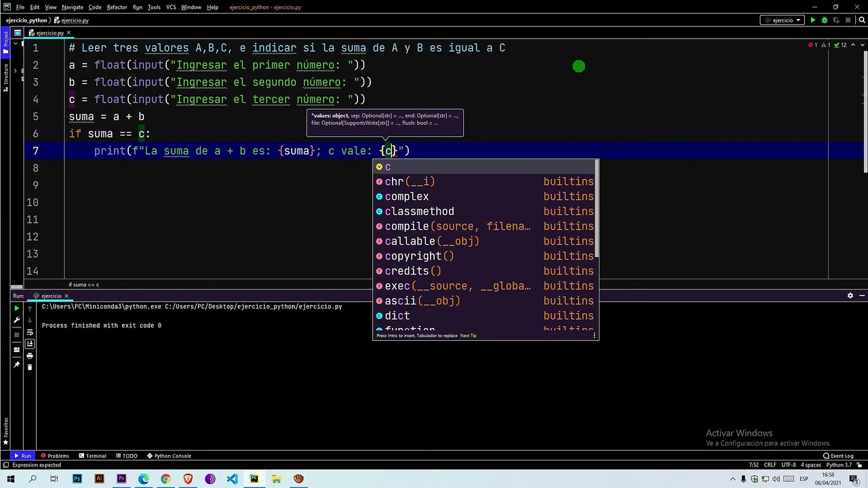Screen dimensions: 868x488
Task: Open Visual Studio Code from the taskbar
Action: tap(232, 479)
